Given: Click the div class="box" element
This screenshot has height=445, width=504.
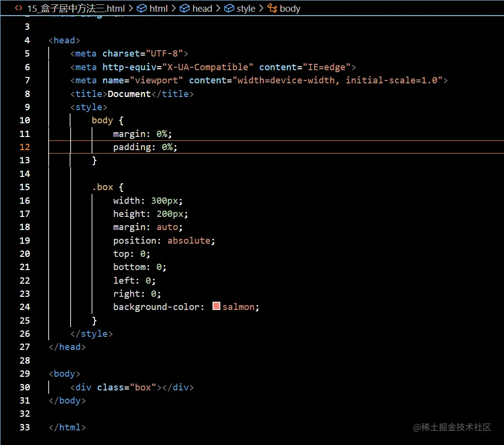Looking at the screenshot, I should click(132, 387).
